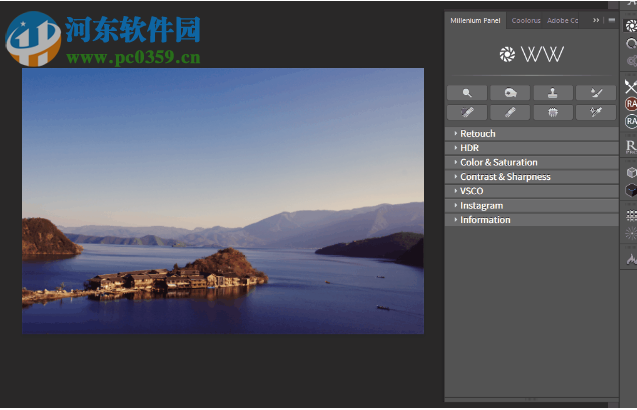The width and height of the screenshot is (637, 410).
Task: Open the crossed brushes icon in dock
Action: [630, 87]
